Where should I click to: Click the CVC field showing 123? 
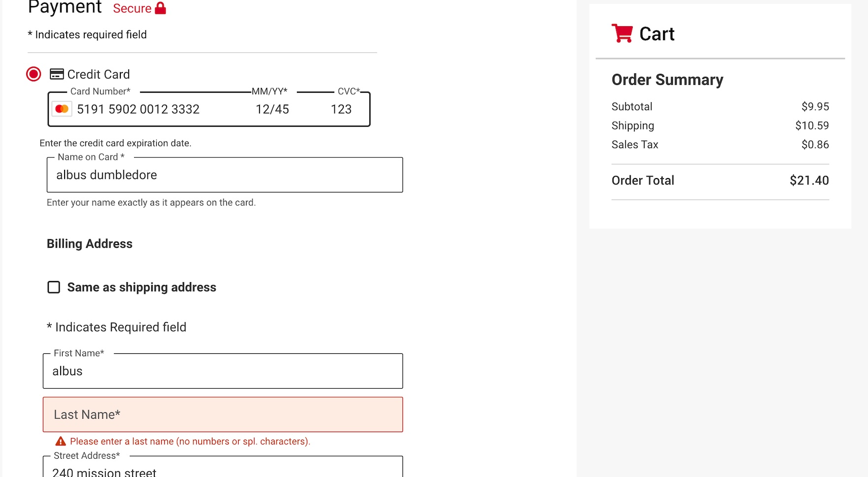pyautogui.click(x=341, y=109)
